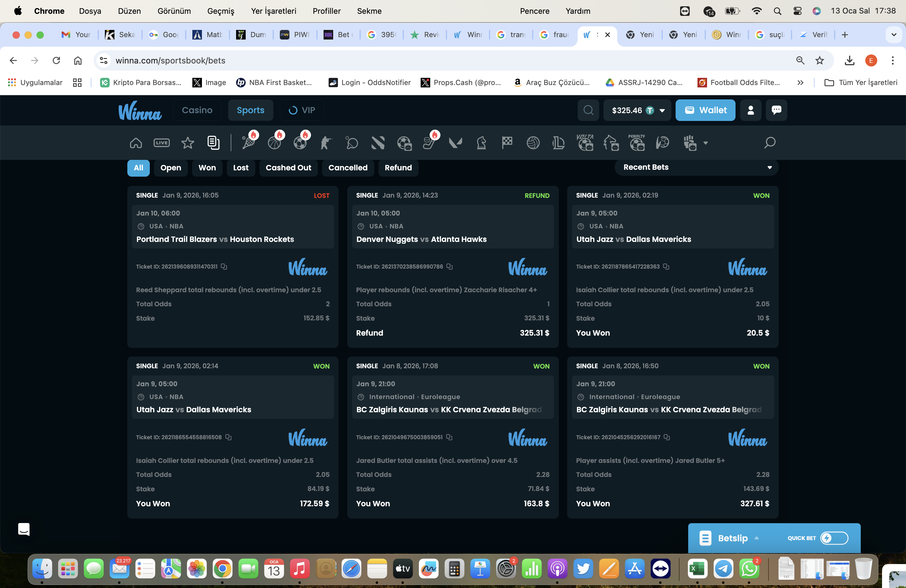Open the NBA First Basket bookmark
The width and height of the screenshot is (906, 588).
(274, 83)
